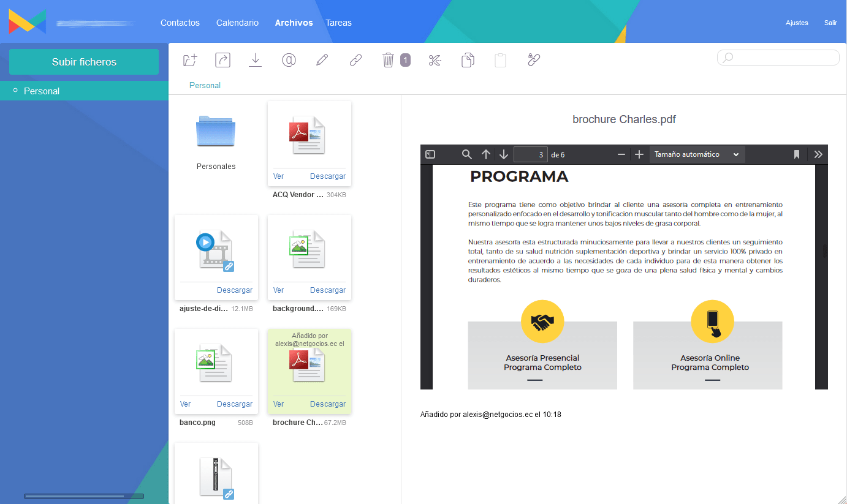
Task: Click the email @ toolbar icon
Action: point(289,60)
